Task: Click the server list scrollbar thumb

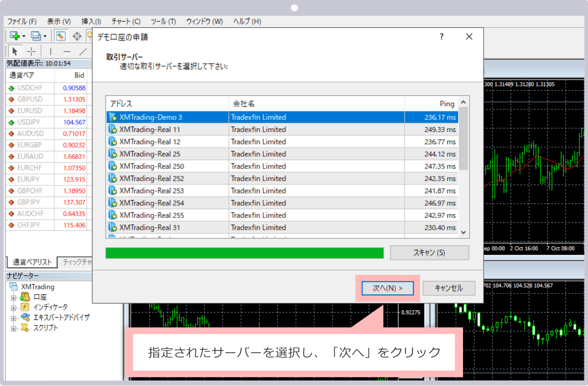Action: pos(463,138)
